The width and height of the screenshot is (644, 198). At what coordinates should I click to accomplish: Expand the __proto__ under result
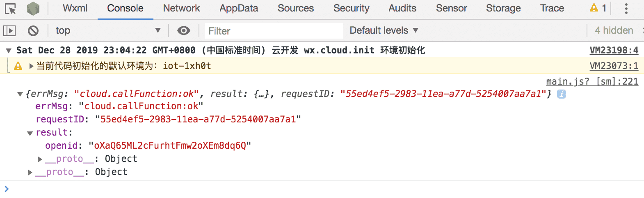point(40,159)
